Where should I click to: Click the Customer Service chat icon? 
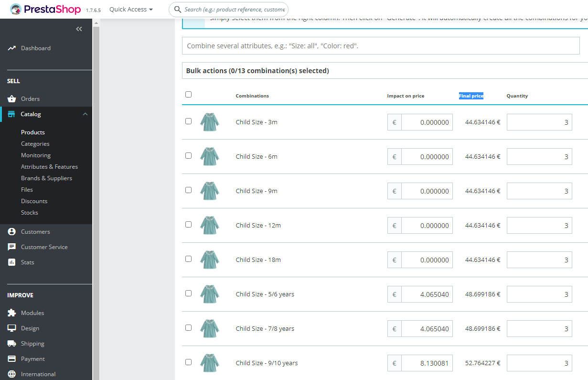[12, 247]
